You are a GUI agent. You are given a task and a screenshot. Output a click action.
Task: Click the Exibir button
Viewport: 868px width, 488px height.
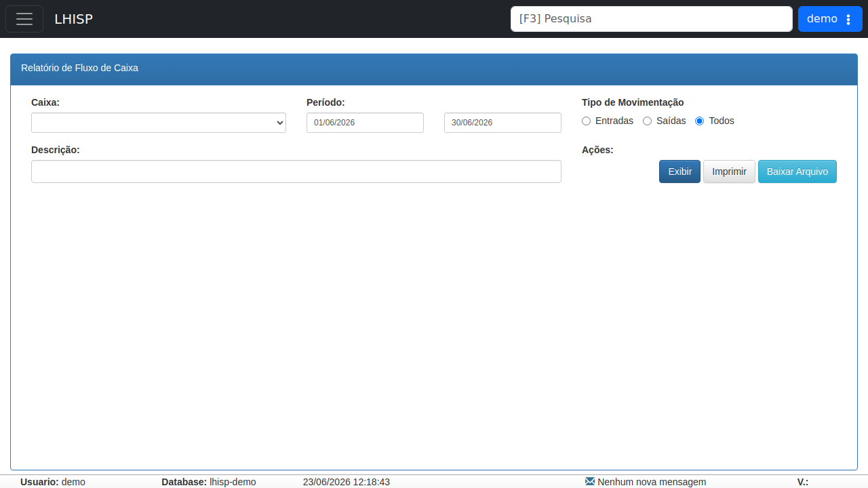pos(679,171)
